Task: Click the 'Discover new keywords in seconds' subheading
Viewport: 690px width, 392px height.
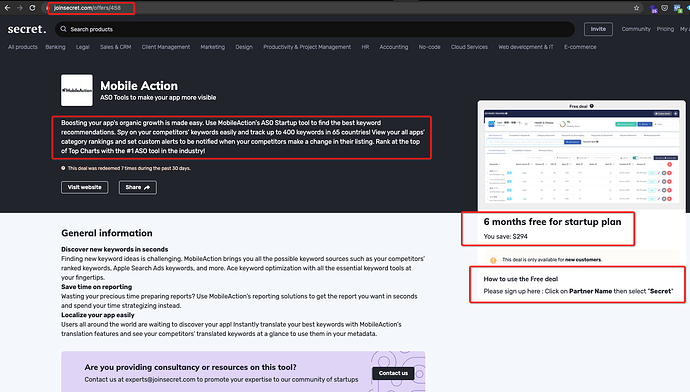Action: (114, 249)
